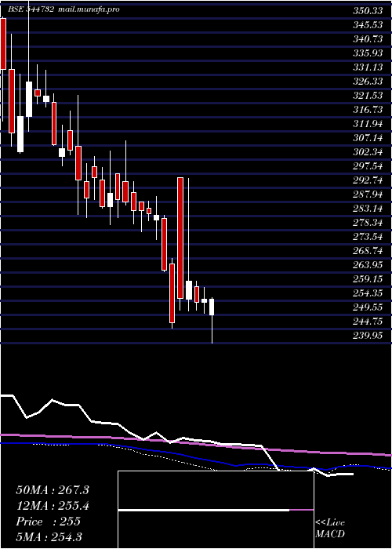The width and height of the screenshot is (392, 549).
Task: Select the 340.73 price axis label
Action: click(x=368, y=39)
